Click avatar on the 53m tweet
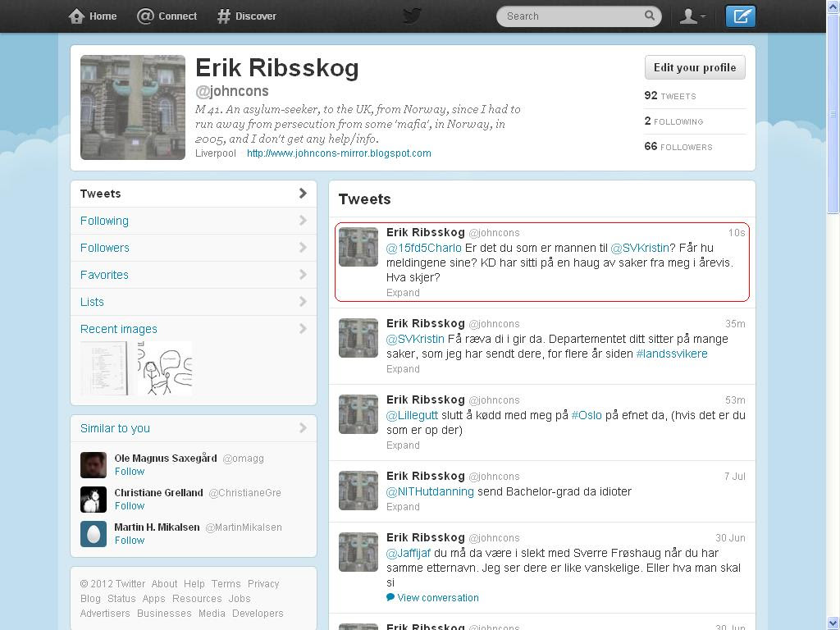 click(x=358, y=414)
